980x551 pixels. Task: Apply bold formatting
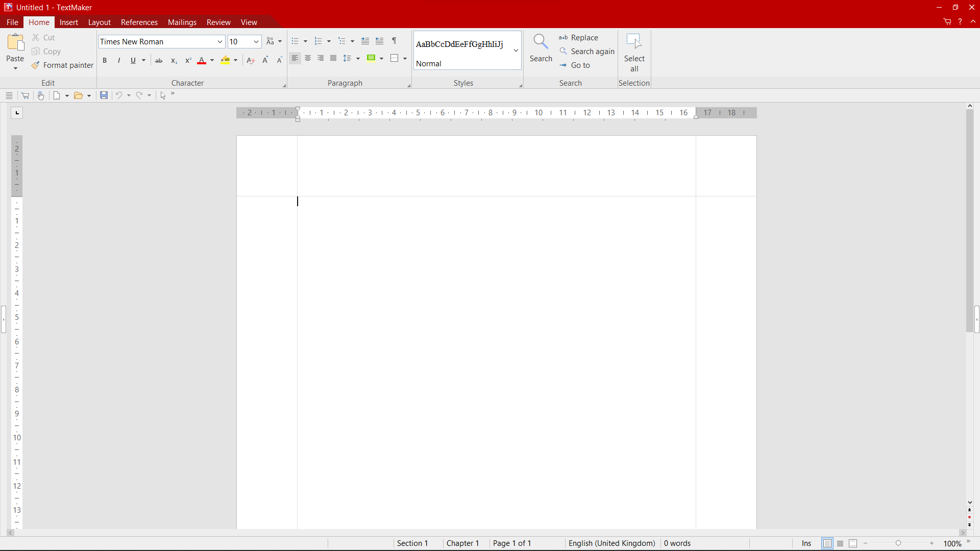click(105, 60)
